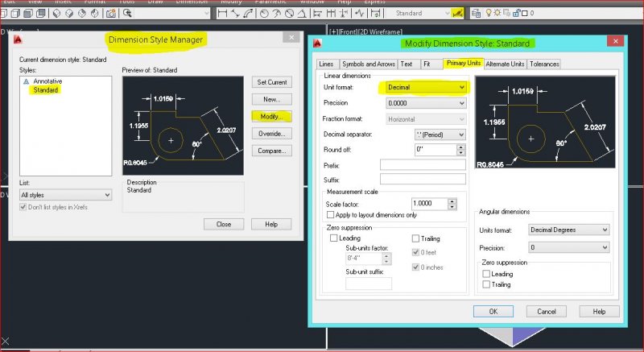
Task: Open Angular Units format Decimal Degrees dropdown
Action: [x=569, y=230]
